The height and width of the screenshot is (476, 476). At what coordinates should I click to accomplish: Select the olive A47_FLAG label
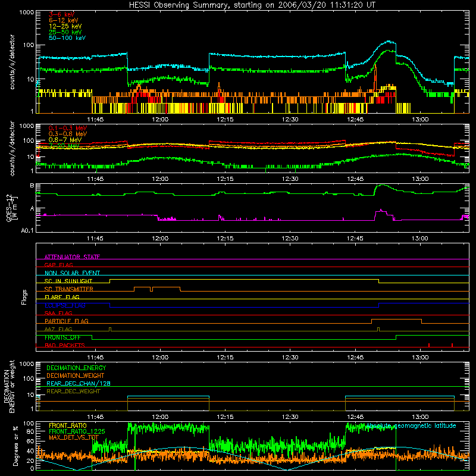pyautogui.click(x=58, y=329)
